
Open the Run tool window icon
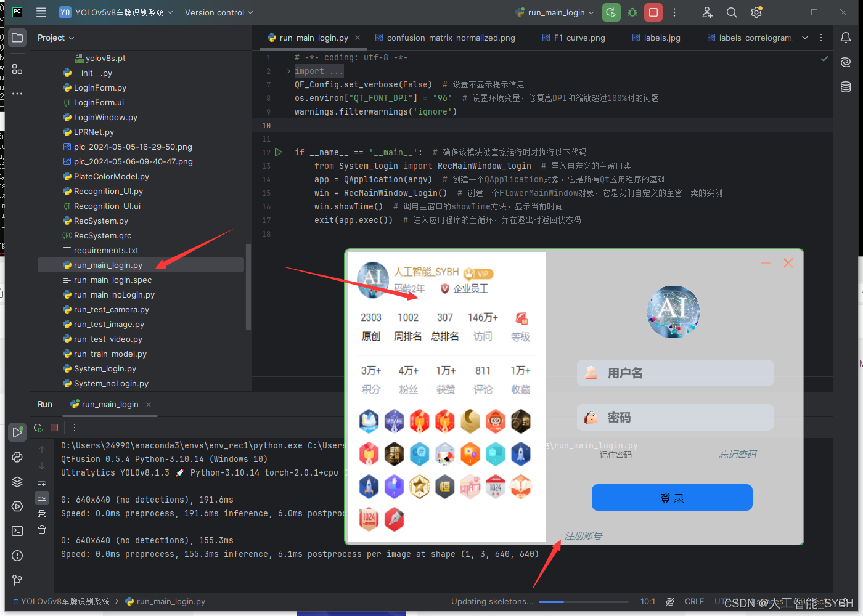(x=17, y=432)
